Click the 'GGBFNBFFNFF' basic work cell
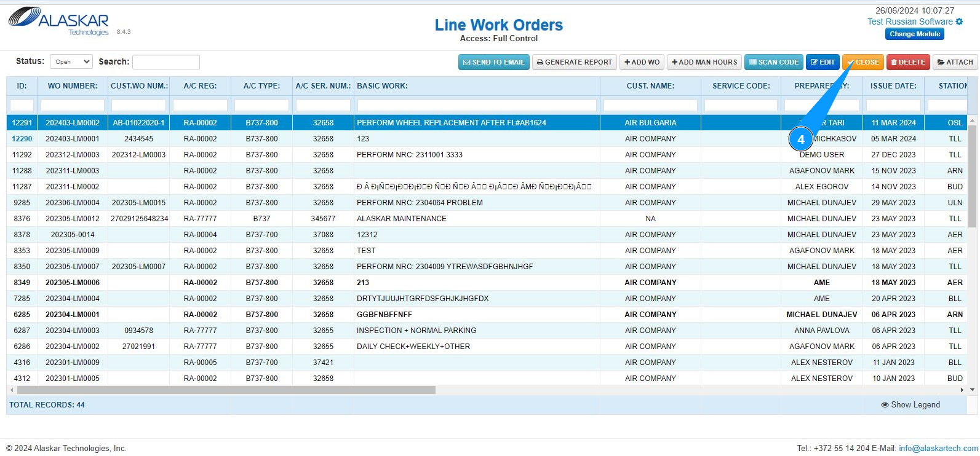The height and width of the screenshot is (456, 980). pos(477,315)
